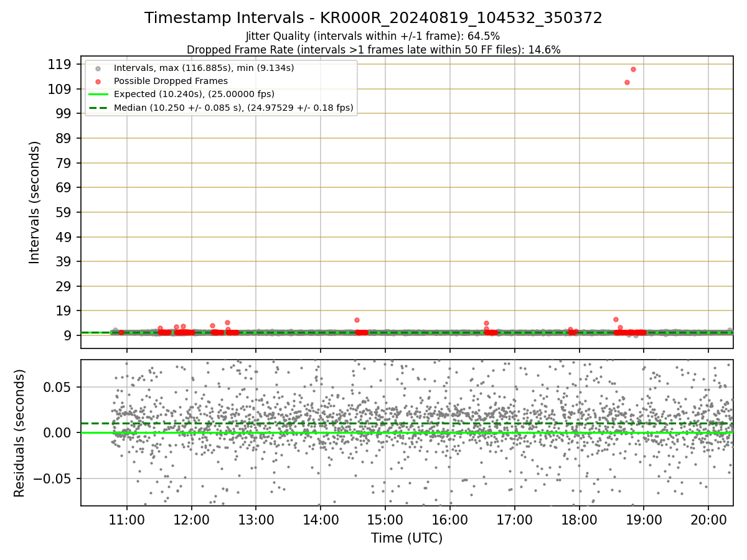Click the lower red outlier point near 112 seconds
The height and width of the screenshot is (560, 747).
point(627,82)
